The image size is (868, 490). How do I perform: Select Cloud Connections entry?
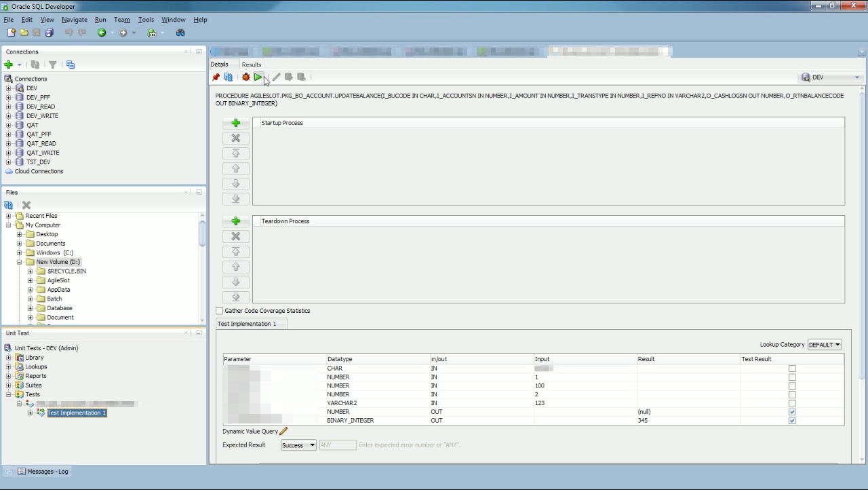point(39,171)
